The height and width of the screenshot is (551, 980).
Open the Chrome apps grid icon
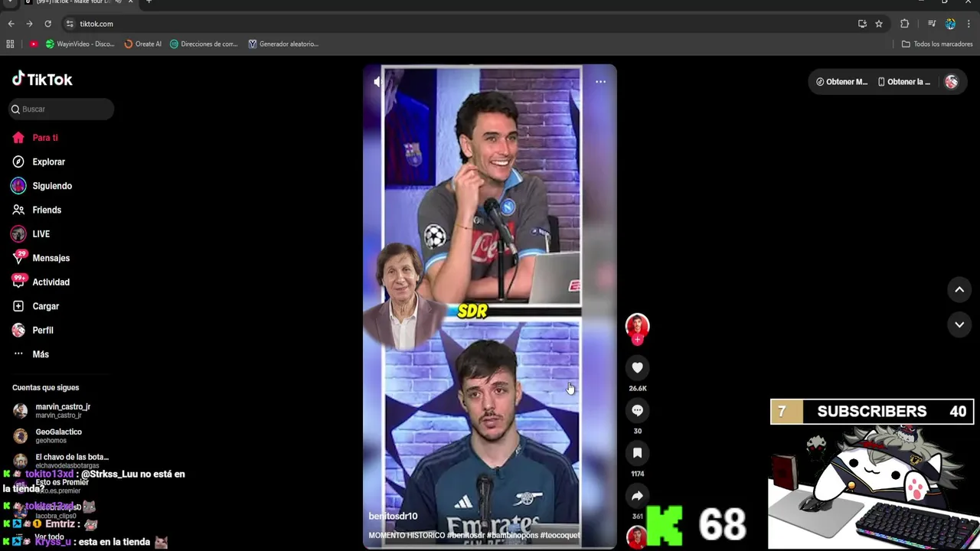pos(11,44)
